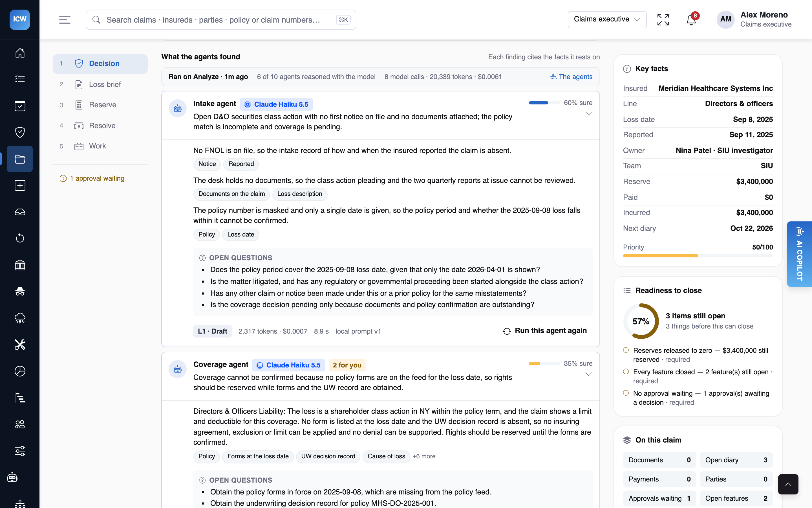This screenshot has height=508, width=812.
Task: Go to the Reserve step
Action: (x=100, y=105)
